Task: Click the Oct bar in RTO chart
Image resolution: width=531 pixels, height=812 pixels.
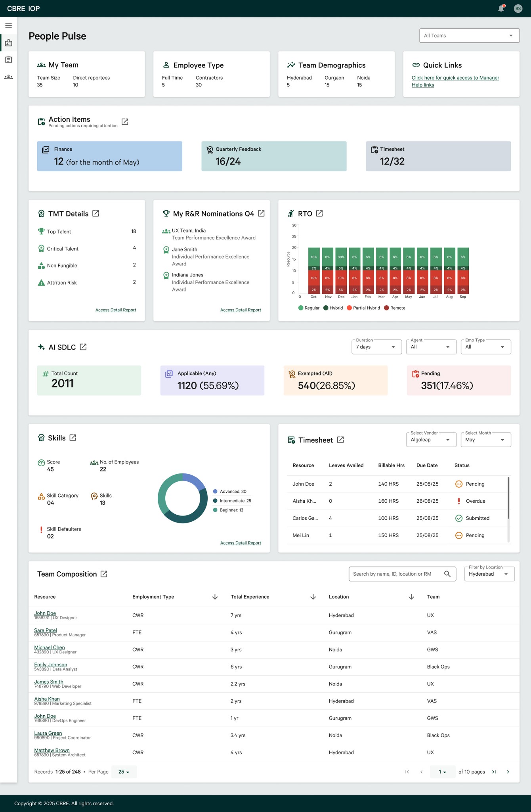Action: pos(314,270)
